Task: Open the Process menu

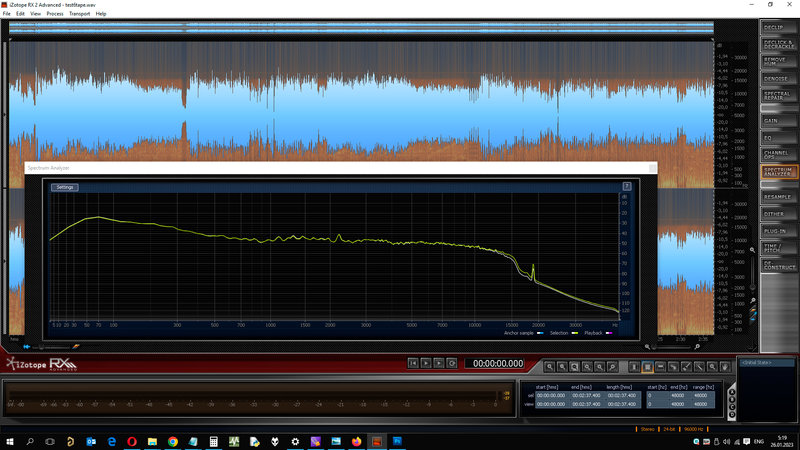Action: (x=54, y=14)
